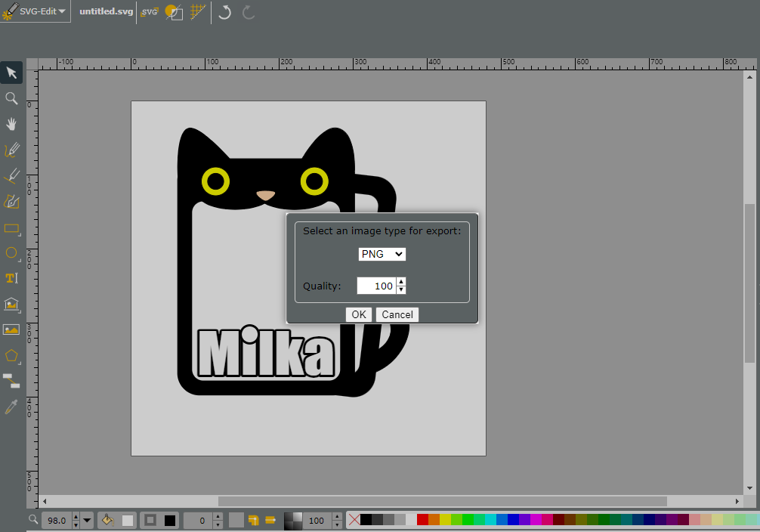Screen dimensions: 760x532
Task: Click the stroke color icon
Action: pos(150,521)
